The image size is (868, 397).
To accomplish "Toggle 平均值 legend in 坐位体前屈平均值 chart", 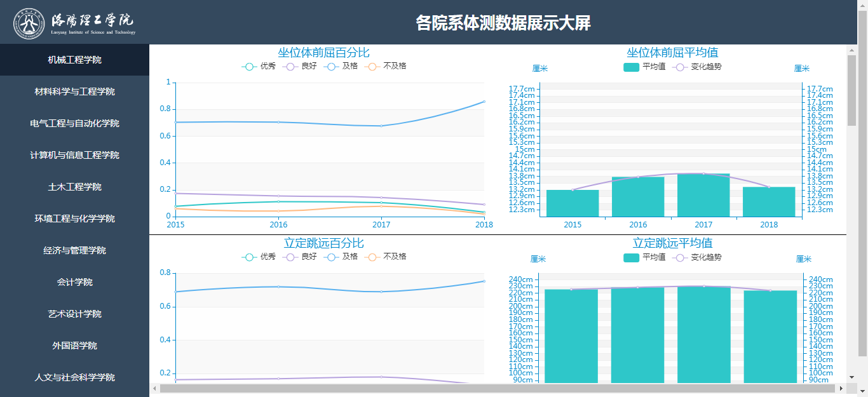I will (x=644, y=66).
